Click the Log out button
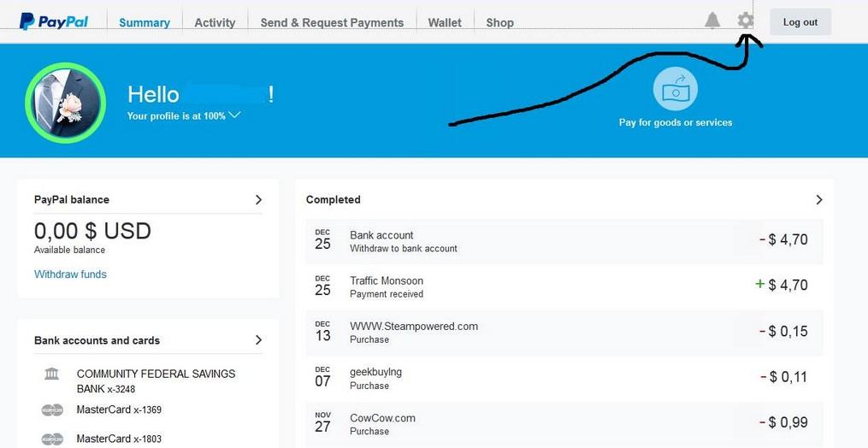The width and height of the screenshot is (868, 448). [800, 22]
